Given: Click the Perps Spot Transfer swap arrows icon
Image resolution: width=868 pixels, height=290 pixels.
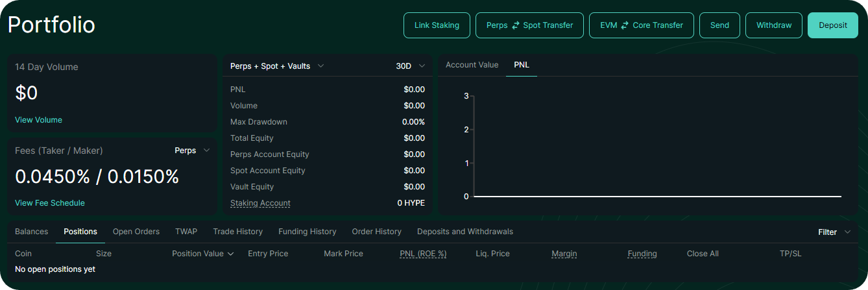Looking at the screenshot, I should point(516,25).
